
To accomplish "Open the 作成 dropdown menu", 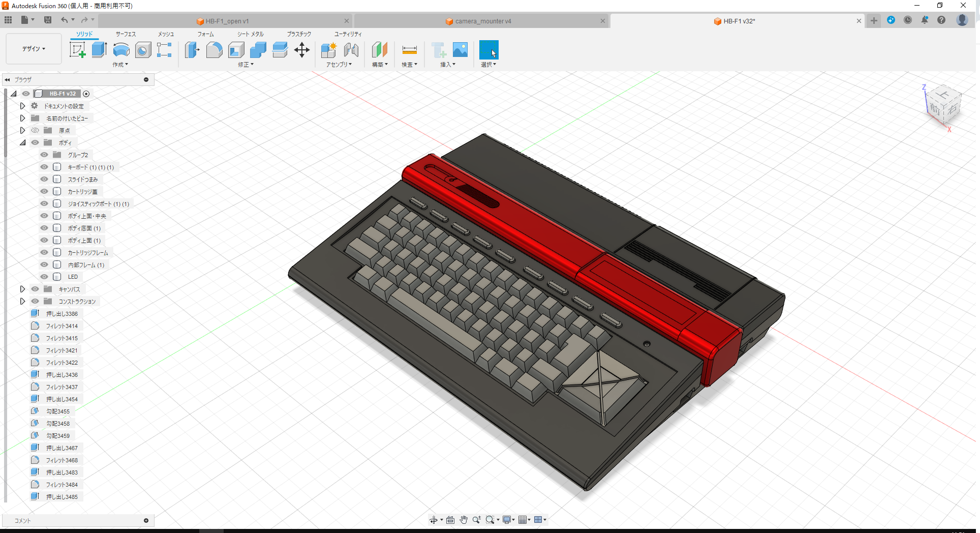I will pyautogui.click(x=120, y=65).
